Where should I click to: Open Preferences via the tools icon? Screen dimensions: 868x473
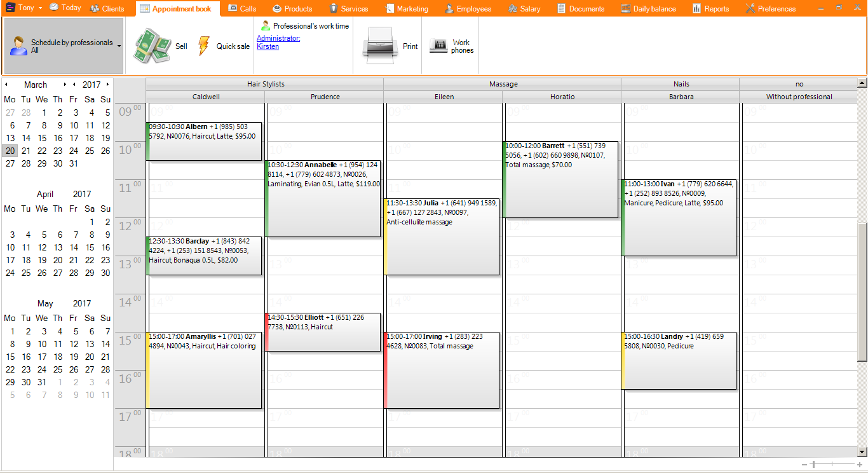(x=750, y=8)
